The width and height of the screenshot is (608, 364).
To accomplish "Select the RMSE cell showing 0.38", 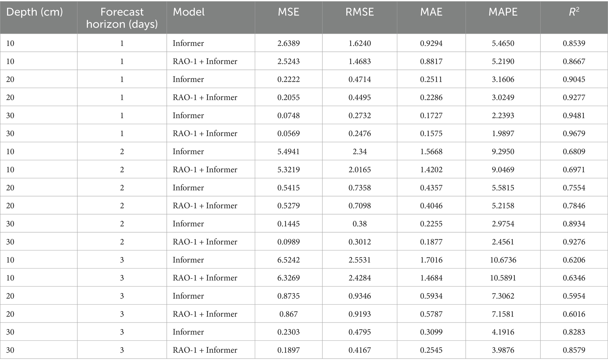I will coord(360,224).
